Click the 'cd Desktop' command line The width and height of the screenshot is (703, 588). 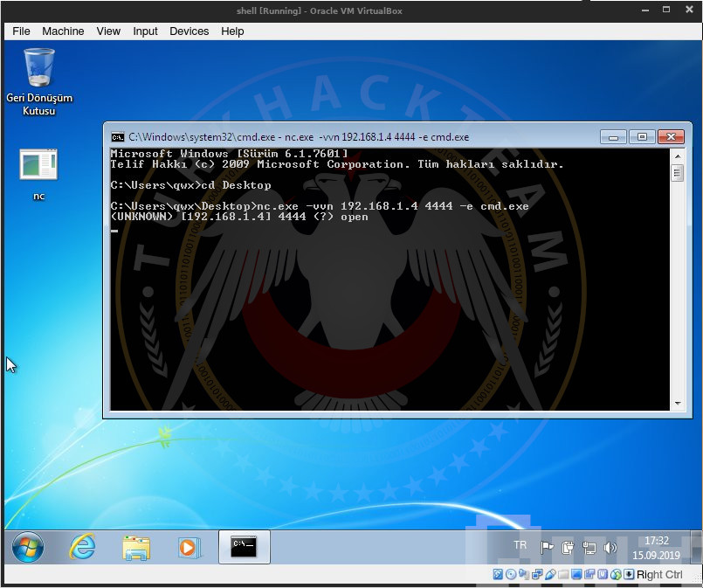(x=190, y=185)
